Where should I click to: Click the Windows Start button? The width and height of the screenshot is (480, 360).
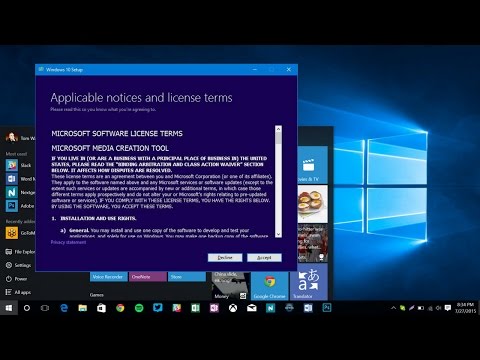9,308
